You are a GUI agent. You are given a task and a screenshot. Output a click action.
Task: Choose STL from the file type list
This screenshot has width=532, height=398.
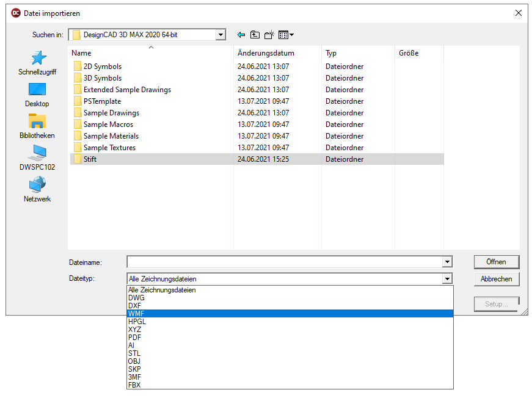point(134,353)
